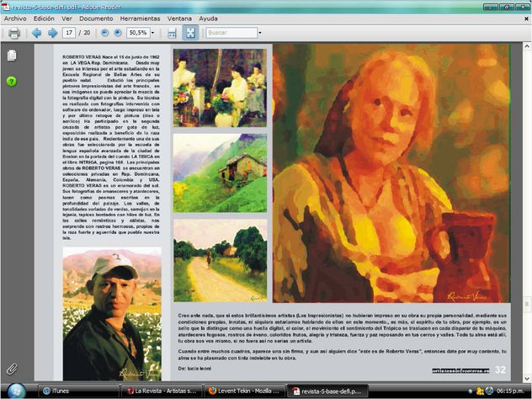532x399 pixels.
Task: Click the page number field showing 17
Action: pos(69,33)
